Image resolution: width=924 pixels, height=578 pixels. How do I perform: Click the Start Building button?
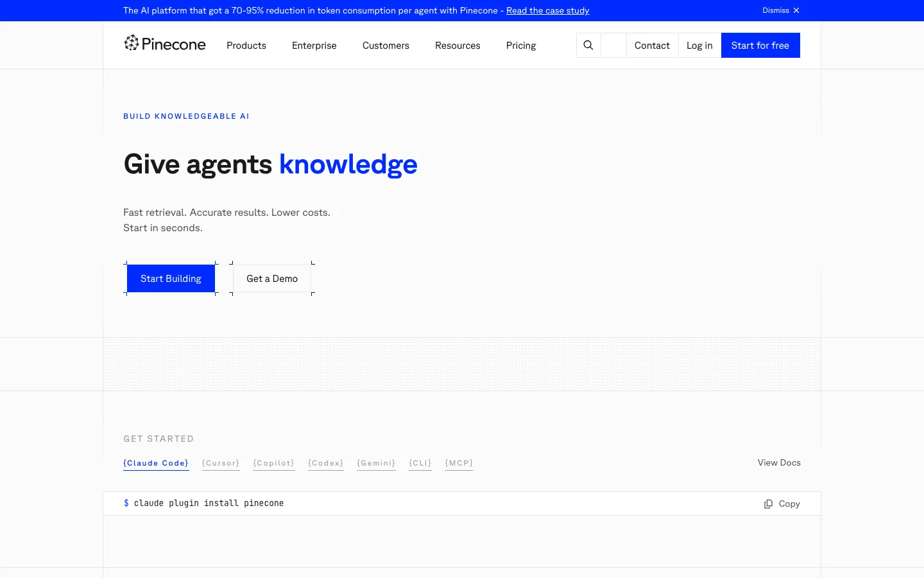tap(171, 279)
